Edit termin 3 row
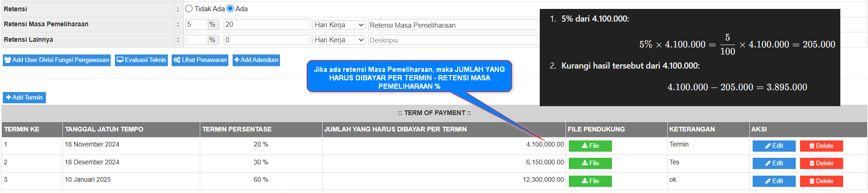Image resolution: width=868 pixels, height=193 pixels. click(774, 181)
